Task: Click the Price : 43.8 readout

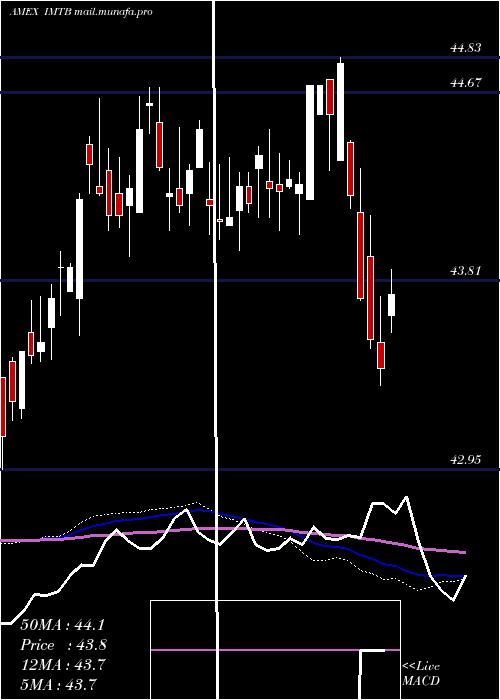Action: click(63, 645)
